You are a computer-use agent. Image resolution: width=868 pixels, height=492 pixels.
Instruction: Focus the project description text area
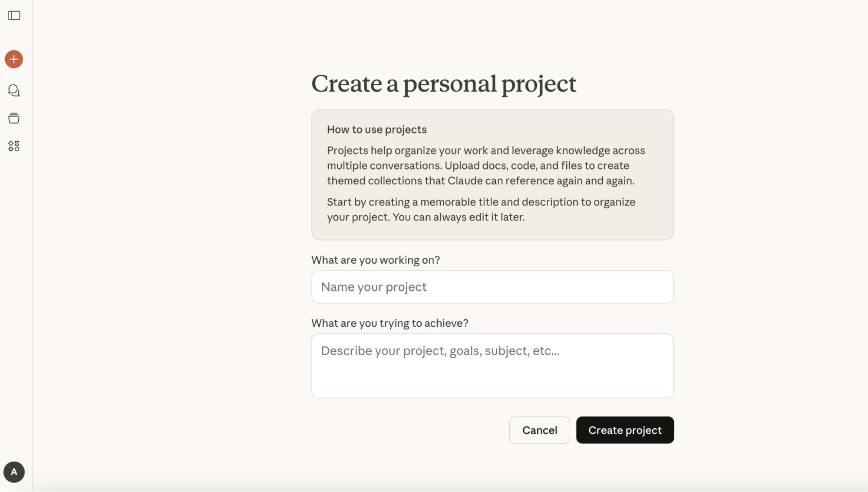click(x=492, y=365)
